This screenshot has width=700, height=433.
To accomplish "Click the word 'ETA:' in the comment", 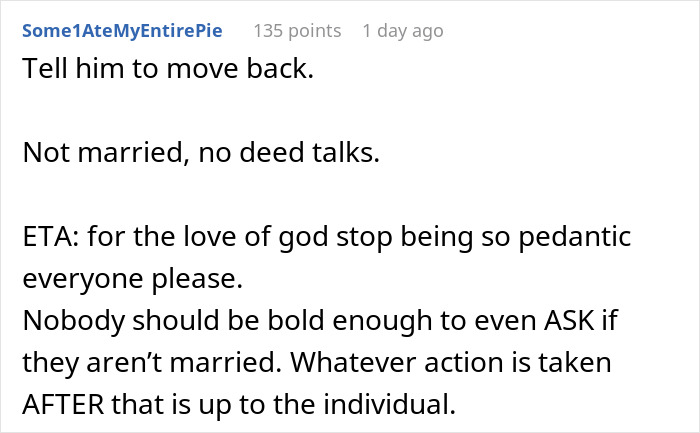I will pyautogui.click(x=51, y=240).
